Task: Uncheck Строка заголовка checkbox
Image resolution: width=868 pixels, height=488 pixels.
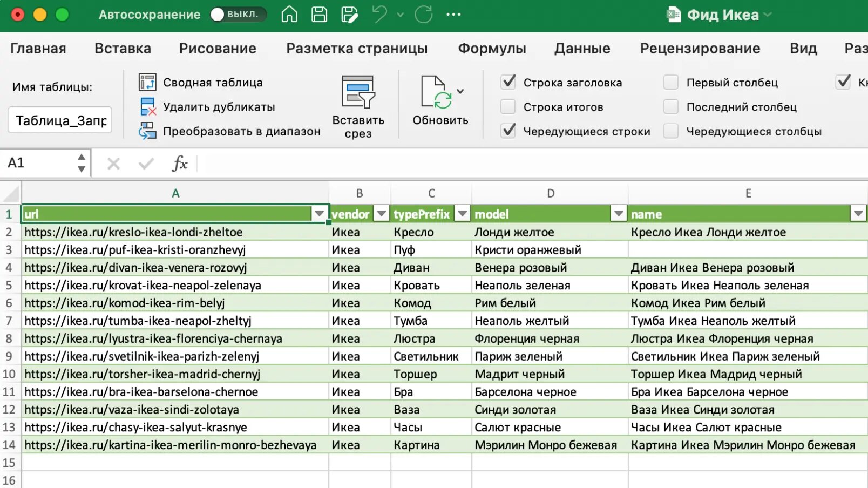Action: click(508, 82)
